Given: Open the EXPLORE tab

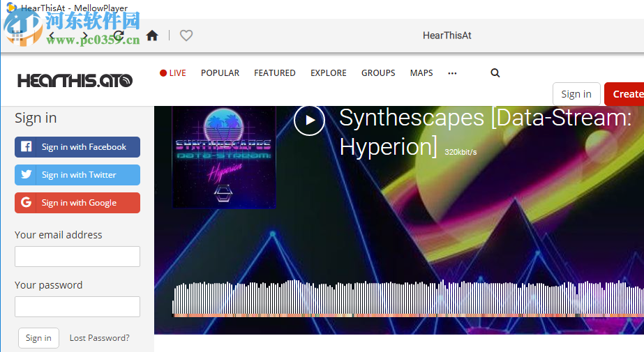Looking at the screenshot, I should point(328,73).
